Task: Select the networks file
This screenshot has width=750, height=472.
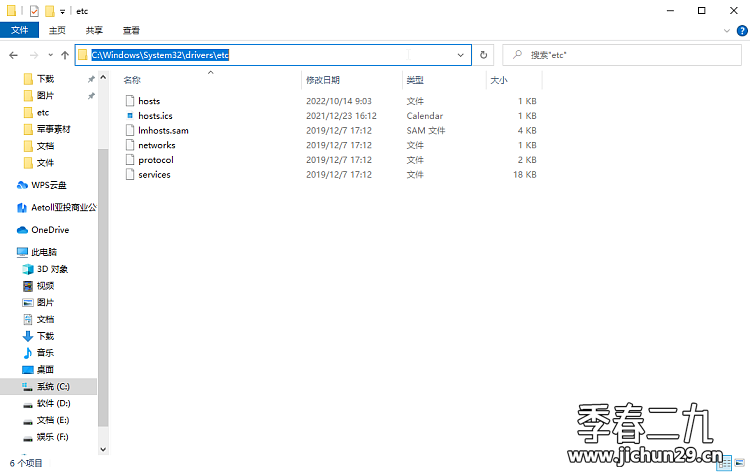Action: pos(156,145)
